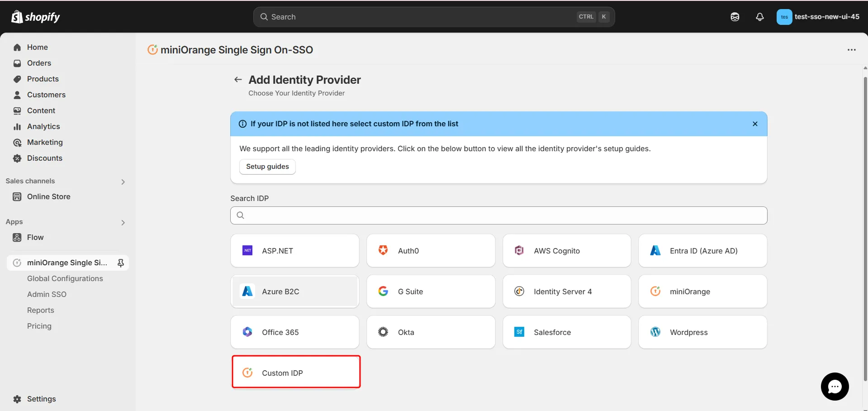
Task: Open the chat support bubble
Action: pos(835,387)
